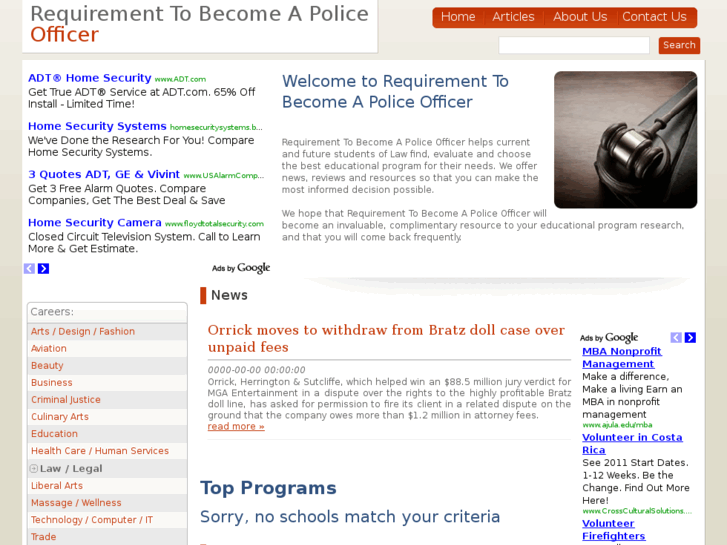Select the Massage / Wellness career
The image size is (727, 545).
coord(76,503)
